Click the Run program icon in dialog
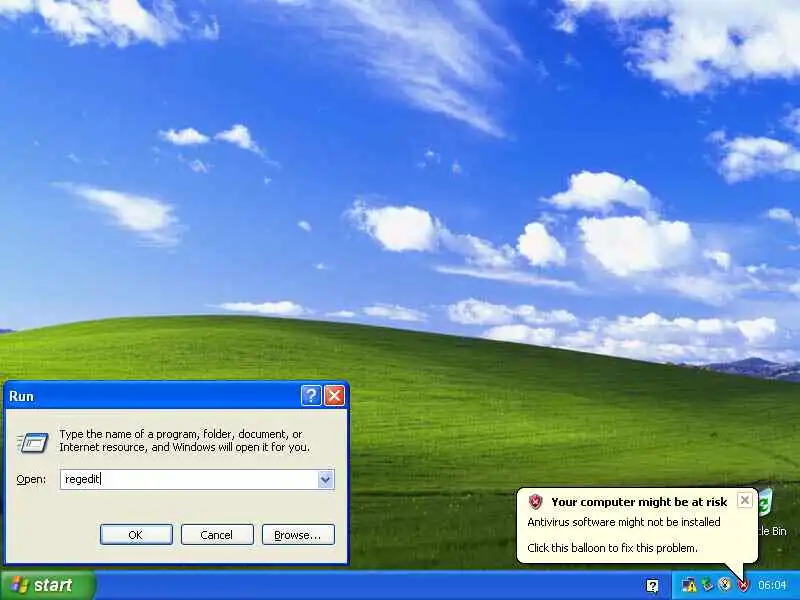800x600 pixels. tap(33, 442)
